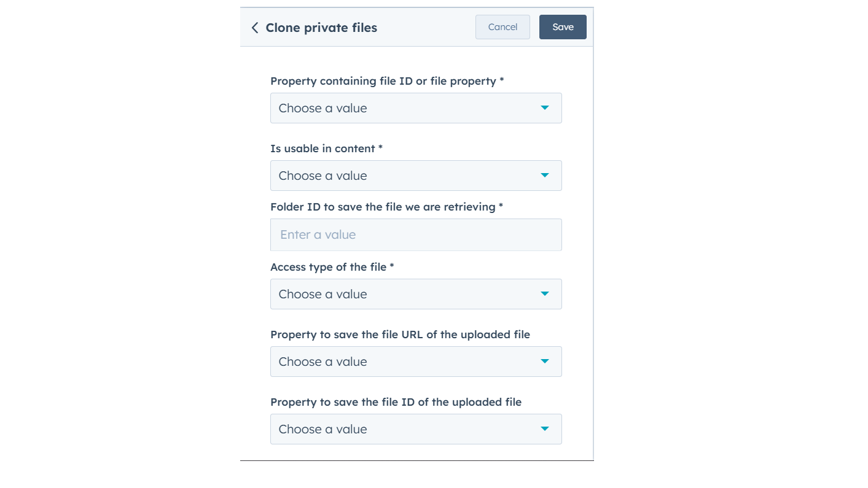This screenshot has width=868, height=488.
Task: Click the Property to save the file URL label
Action: click(x=400, y=335)
